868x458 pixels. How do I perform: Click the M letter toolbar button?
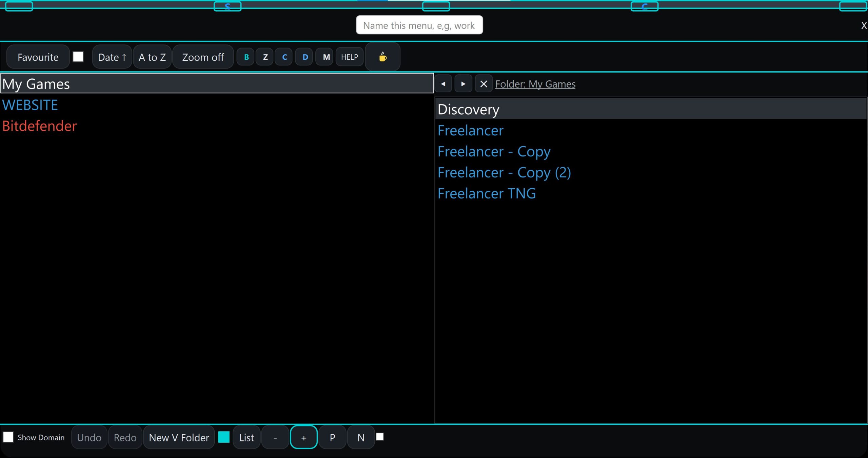(x=326, y=57)
